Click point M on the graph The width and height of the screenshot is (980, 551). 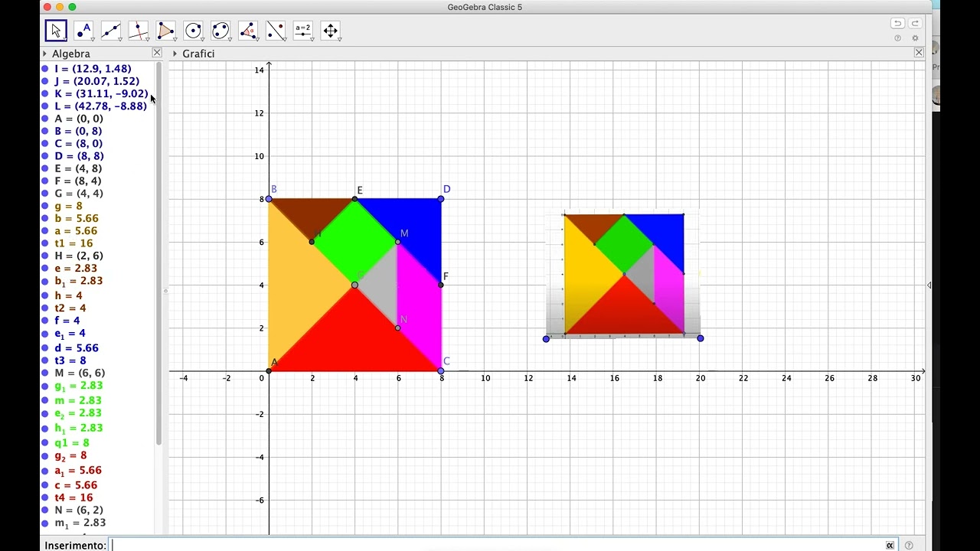(x=398, y=242)
